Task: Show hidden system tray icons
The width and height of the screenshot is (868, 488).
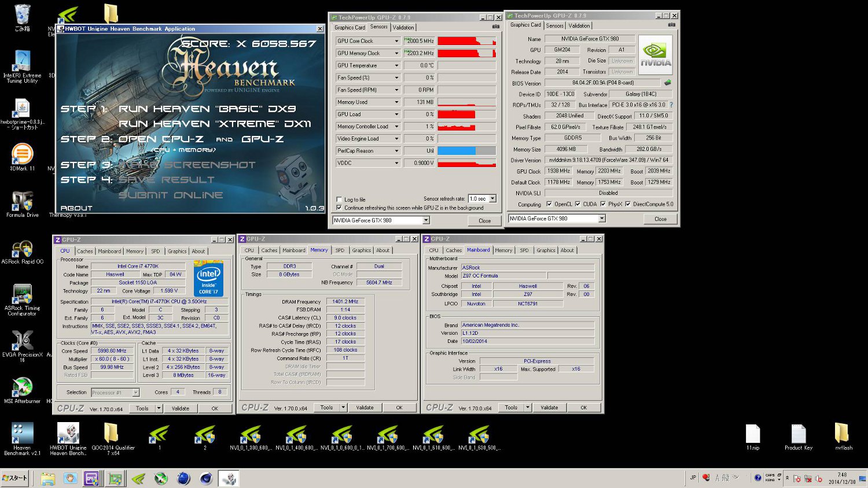Action: (x=787, y=478)
